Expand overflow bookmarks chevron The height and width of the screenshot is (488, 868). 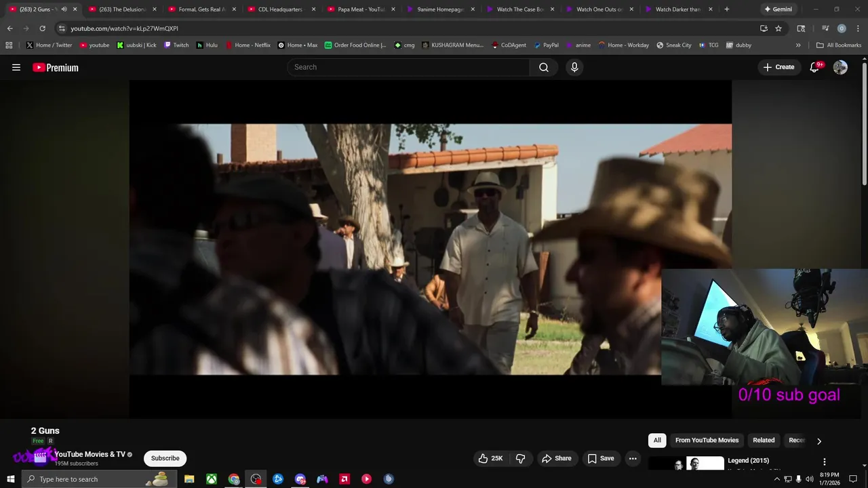coord(798,45)
